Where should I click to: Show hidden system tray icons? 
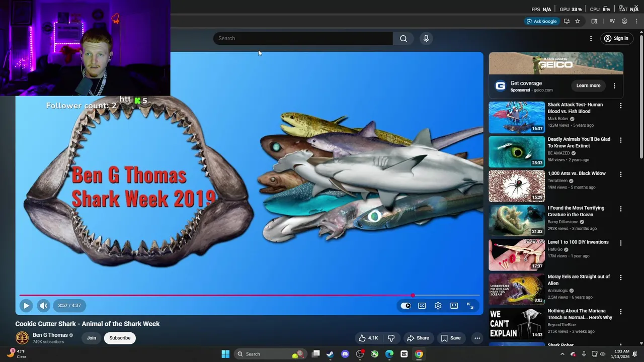point(562,354)
